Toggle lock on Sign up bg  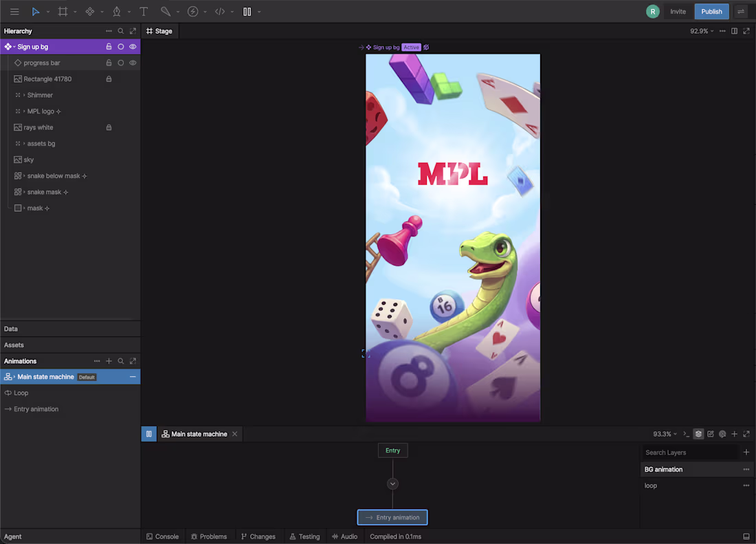pyautogui.click(x=109, y=47)
